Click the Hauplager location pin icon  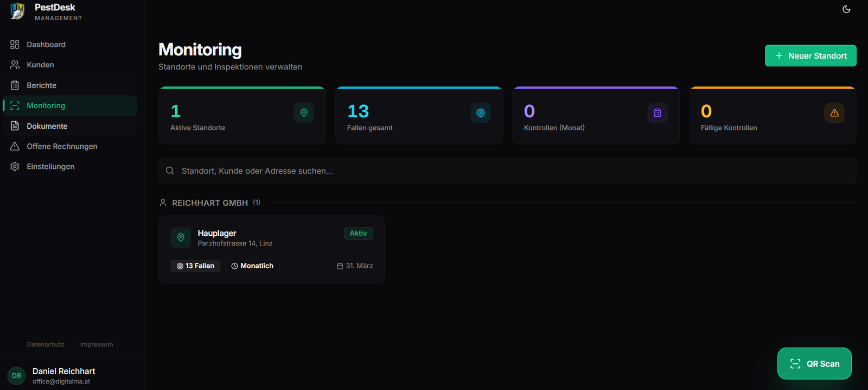181,237
